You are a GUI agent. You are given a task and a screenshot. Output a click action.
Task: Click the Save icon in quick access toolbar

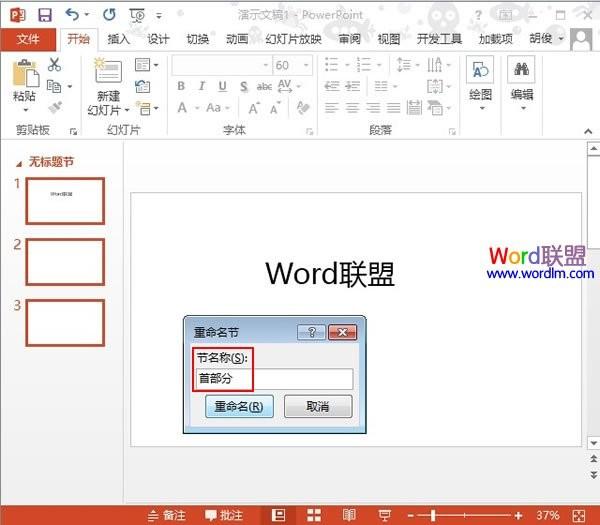click(x=45, y=15)
